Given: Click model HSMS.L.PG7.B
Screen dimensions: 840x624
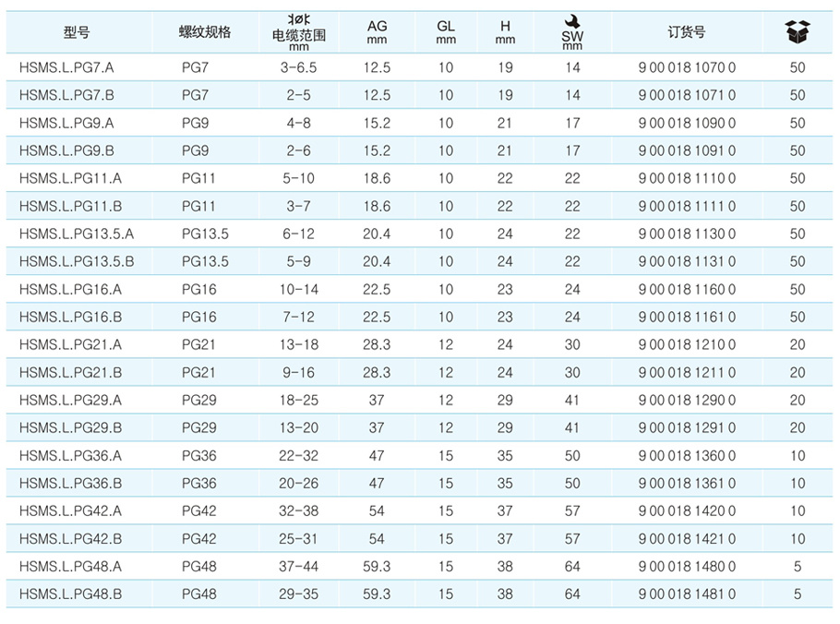Looking at the screenshot, I should tap(66, 95).
